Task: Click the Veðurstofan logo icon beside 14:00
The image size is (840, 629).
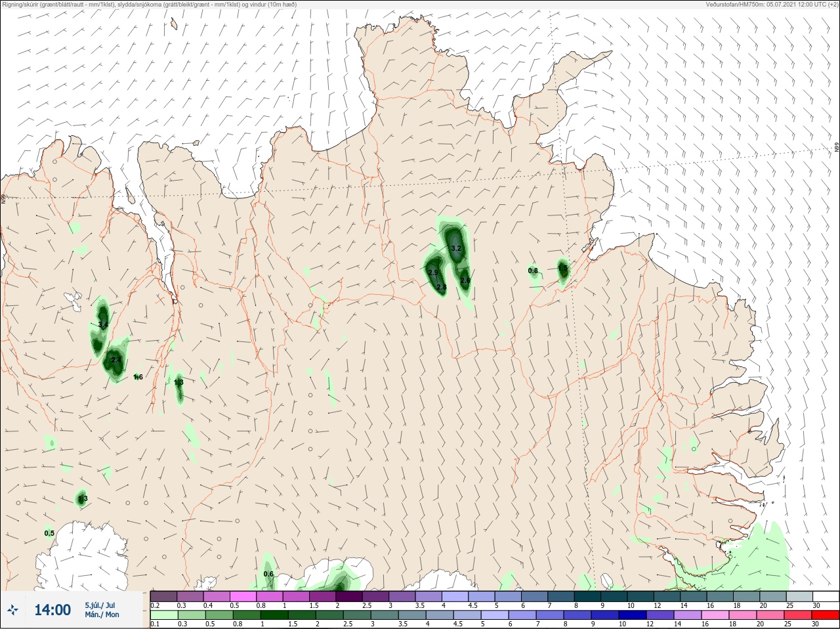Action: tap(12, 610)
